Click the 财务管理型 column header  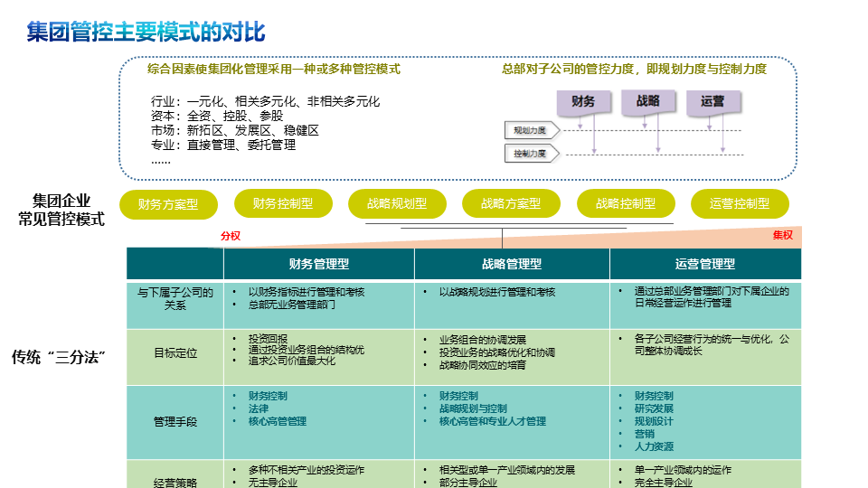click(319, 264)
